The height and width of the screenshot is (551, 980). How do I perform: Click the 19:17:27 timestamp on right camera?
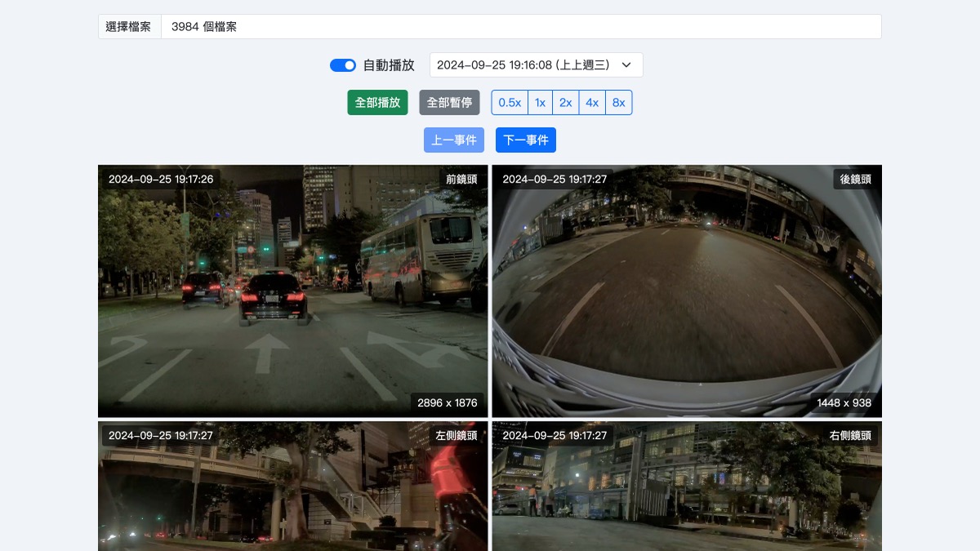[555, 436]
